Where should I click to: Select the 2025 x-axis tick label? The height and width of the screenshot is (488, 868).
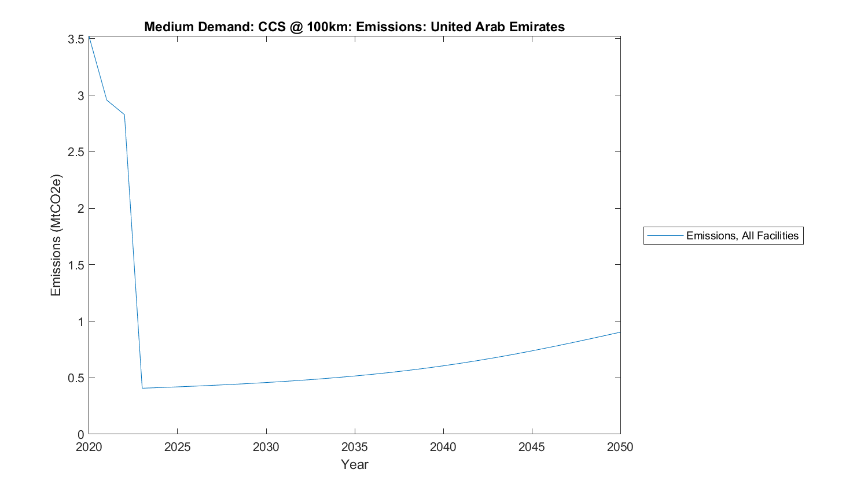[177, 447]
